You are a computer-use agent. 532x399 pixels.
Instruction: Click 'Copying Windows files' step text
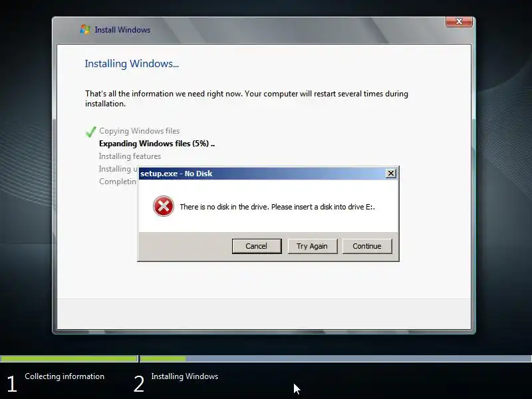pos(139,131)
